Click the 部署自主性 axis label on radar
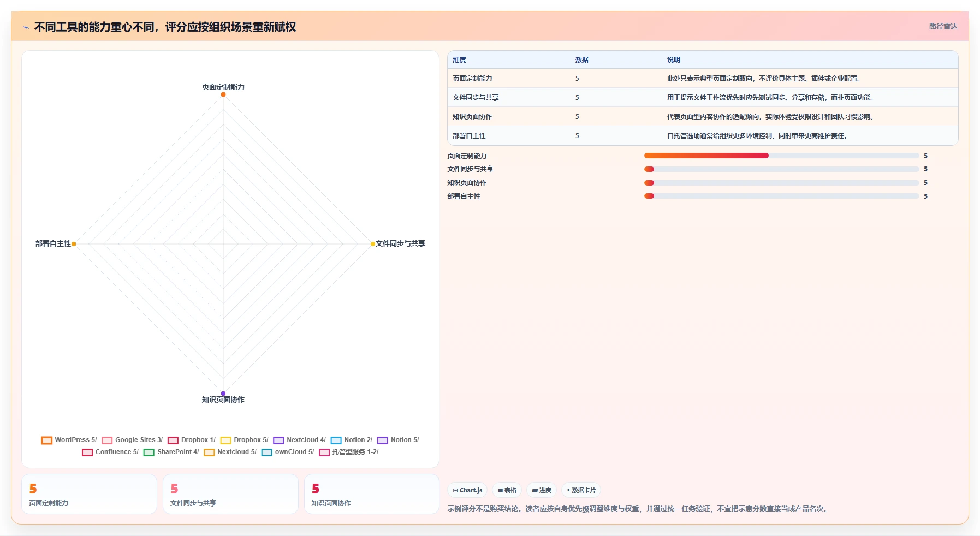Screen dimensions: 980x536 (53, 243)
